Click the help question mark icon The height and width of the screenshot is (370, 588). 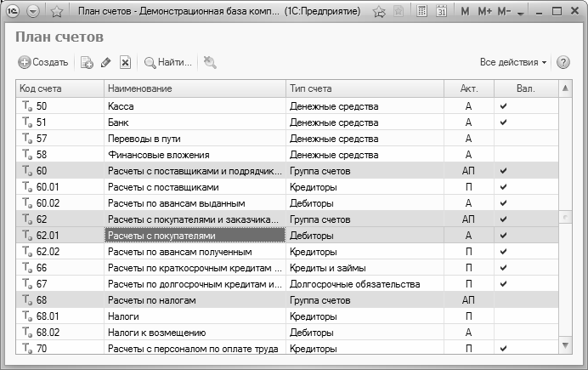[x=563, y=62]
